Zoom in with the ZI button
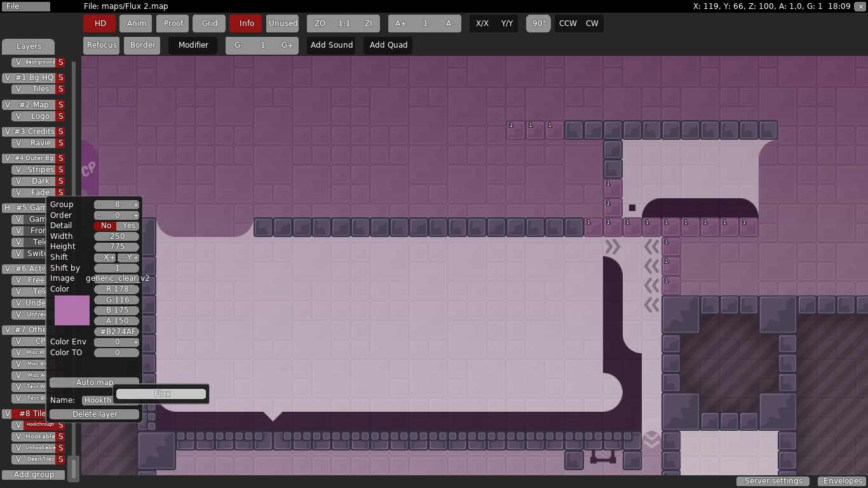868x488 pixels. pyautogui.click(x=368, y=24)
